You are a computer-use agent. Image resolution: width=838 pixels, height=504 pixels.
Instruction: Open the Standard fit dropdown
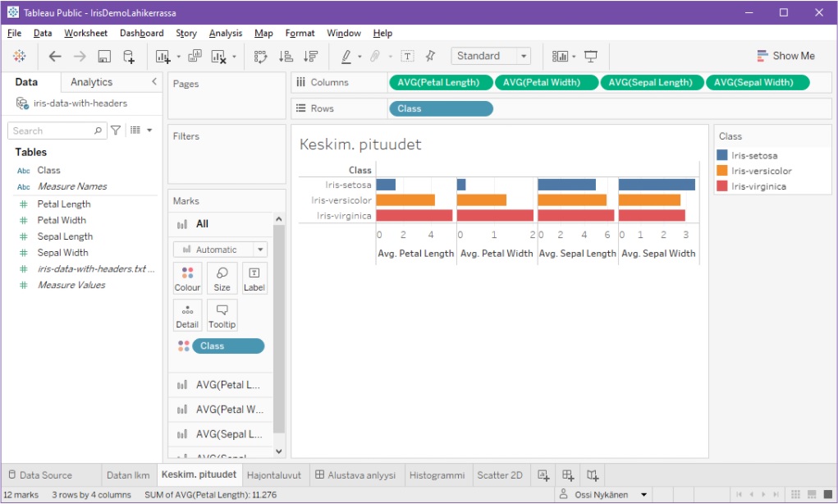pos(525,56)
